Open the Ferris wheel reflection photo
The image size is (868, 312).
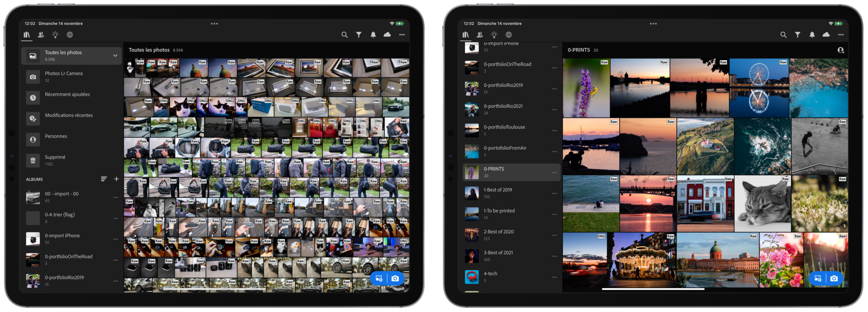click(759, 88)
